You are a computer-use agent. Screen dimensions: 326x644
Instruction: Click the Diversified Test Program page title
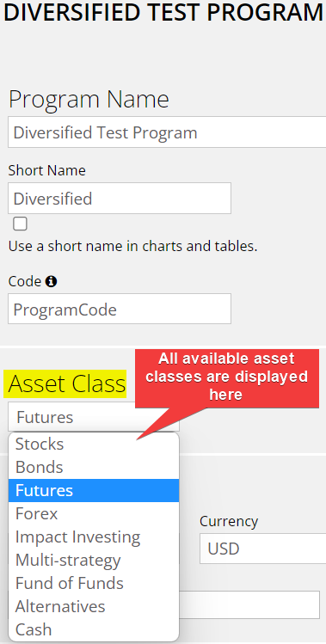click(x=163, y=13)
